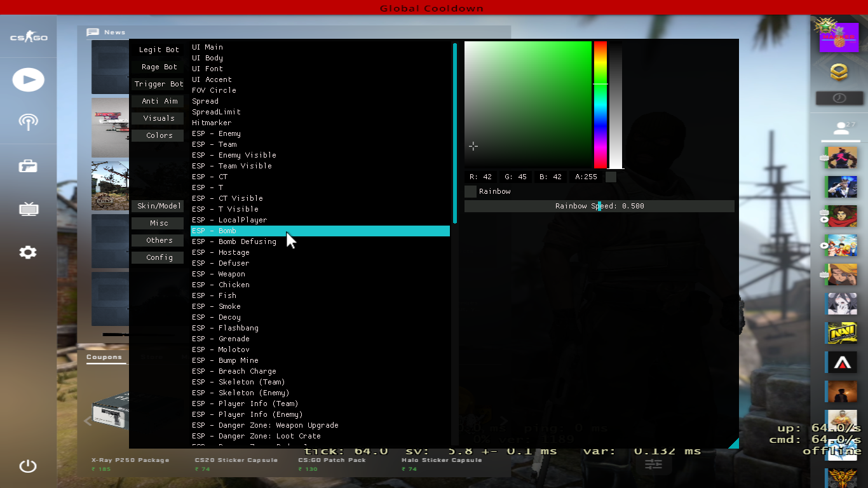Select 'ESP - Team Visible' entry

coord(320,166)
